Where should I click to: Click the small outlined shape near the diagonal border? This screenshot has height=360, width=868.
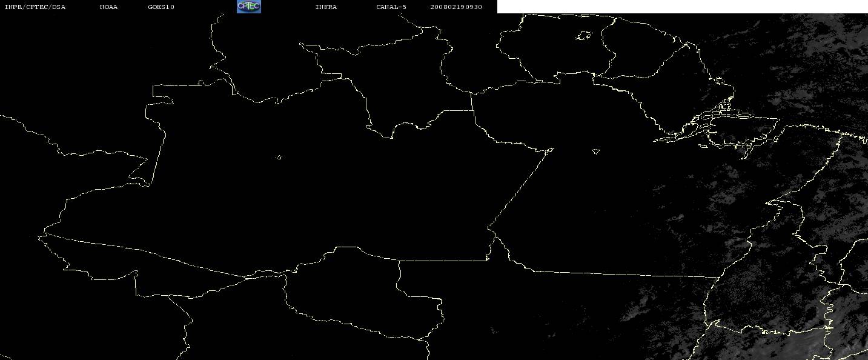click(x=596, y=152)
